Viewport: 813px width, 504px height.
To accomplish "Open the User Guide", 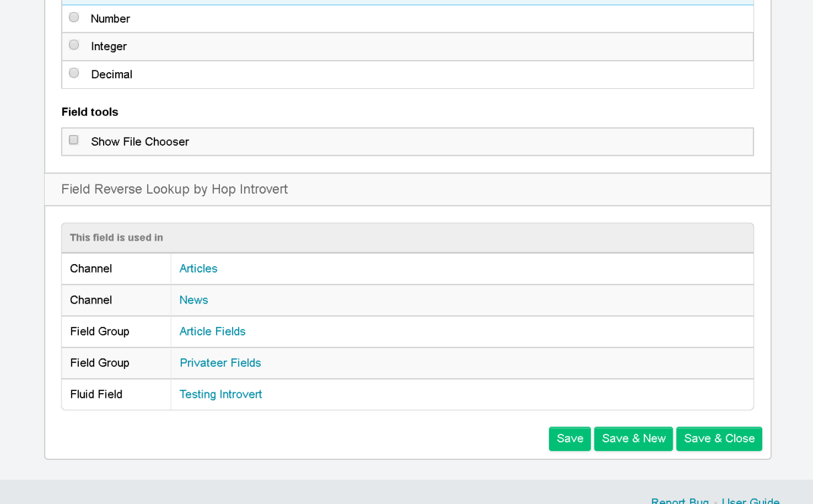I will (x=751, y=501).
